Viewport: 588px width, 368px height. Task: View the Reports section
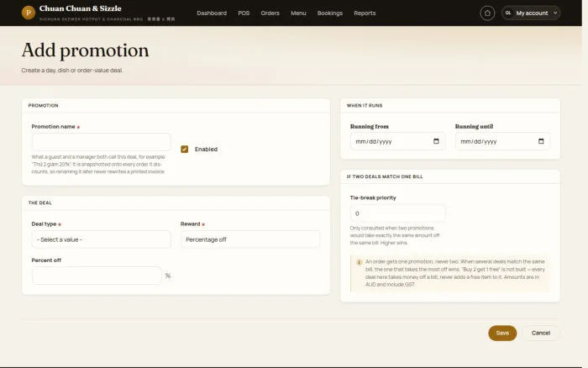tap(365, 13)
